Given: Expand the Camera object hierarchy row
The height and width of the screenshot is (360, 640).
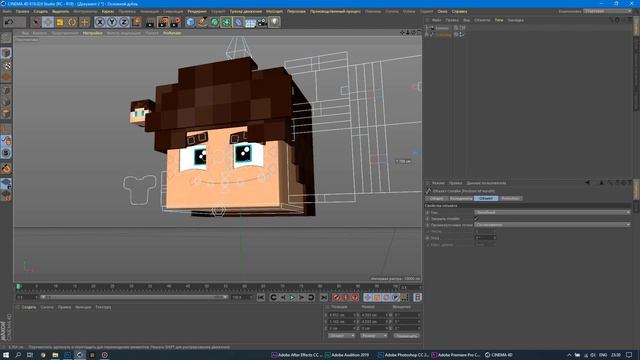Looking at the screenshot, I should click(x=427, y=28).
